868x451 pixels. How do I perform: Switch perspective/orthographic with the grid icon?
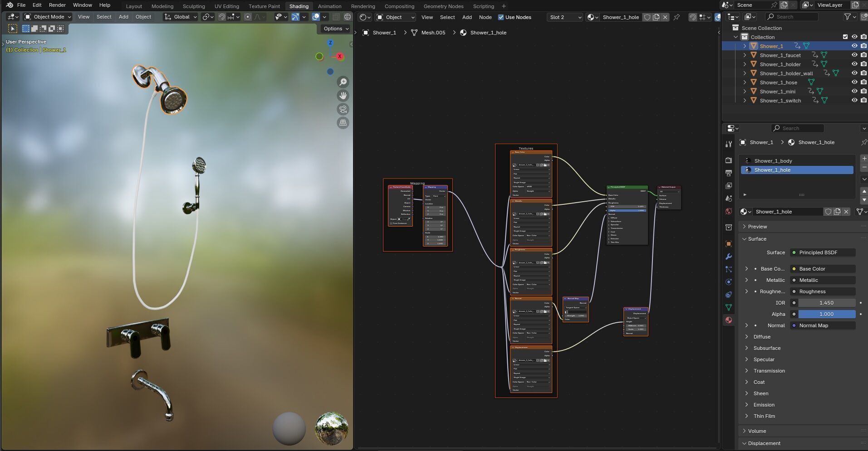[343, 123]
